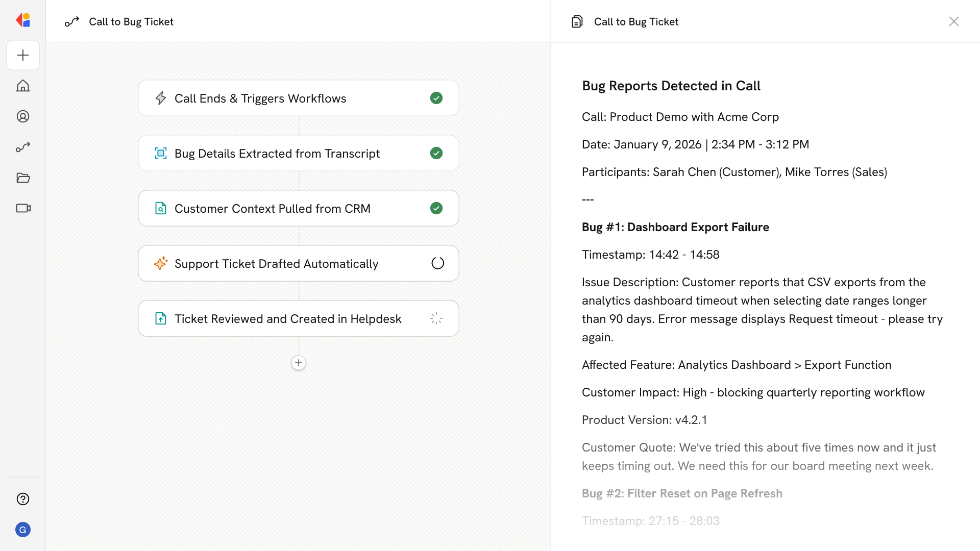
Task: Open the video camera icon in sidebar
Action: [x=23, y=208]
